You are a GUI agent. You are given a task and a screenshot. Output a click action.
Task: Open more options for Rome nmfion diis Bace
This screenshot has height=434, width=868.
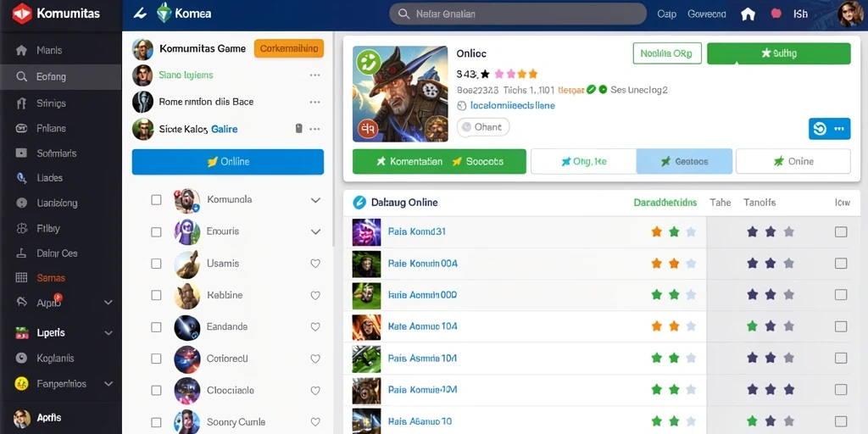point(315,102)
